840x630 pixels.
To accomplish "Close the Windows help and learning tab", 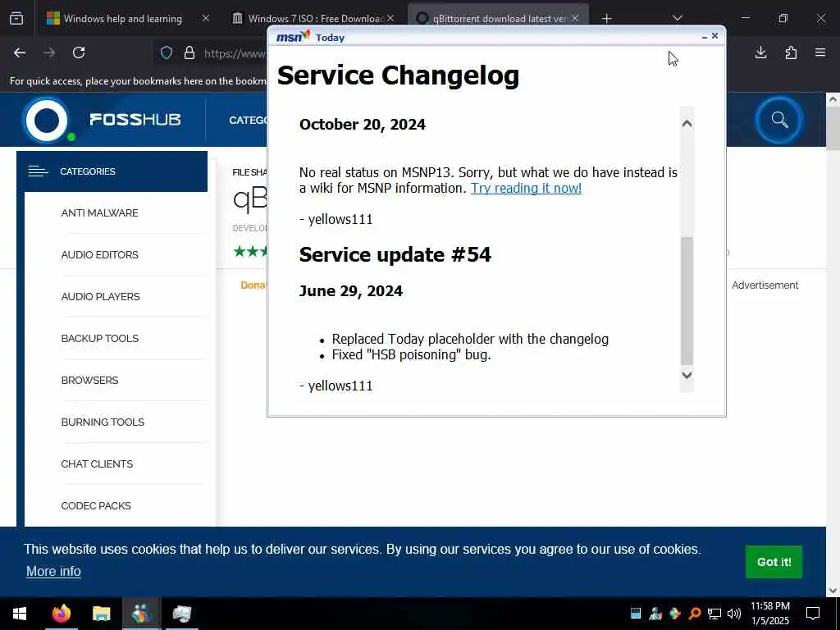I will pyautogui.click(x=206, y=19).
